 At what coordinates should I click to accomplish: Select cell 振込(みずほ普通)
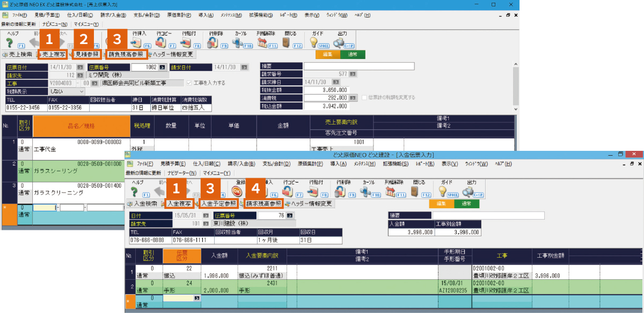coord(262,275)
